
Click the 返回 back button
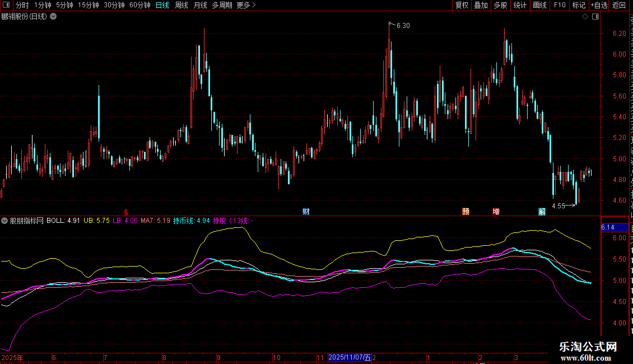[x=618, y=5]
